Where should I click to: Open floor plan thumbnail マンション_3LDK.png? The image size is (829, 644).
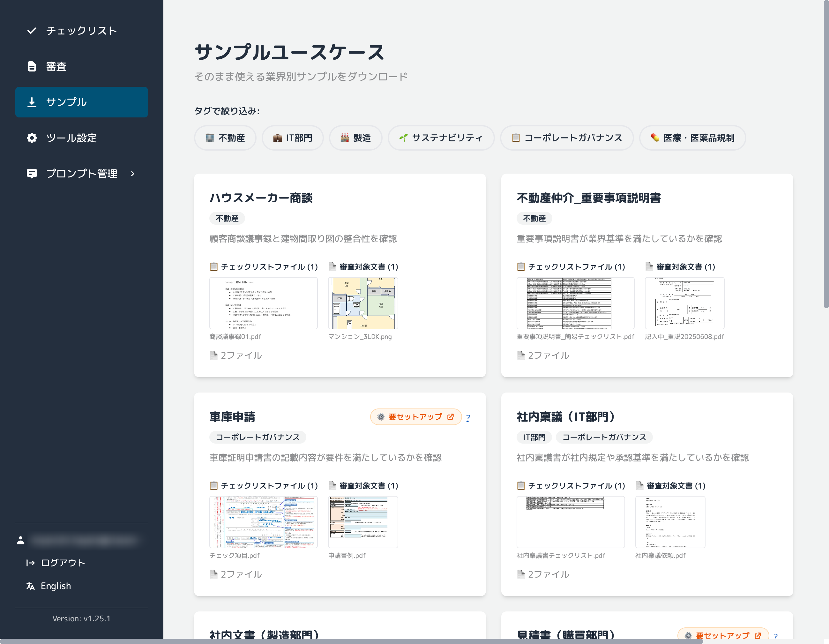363,303
